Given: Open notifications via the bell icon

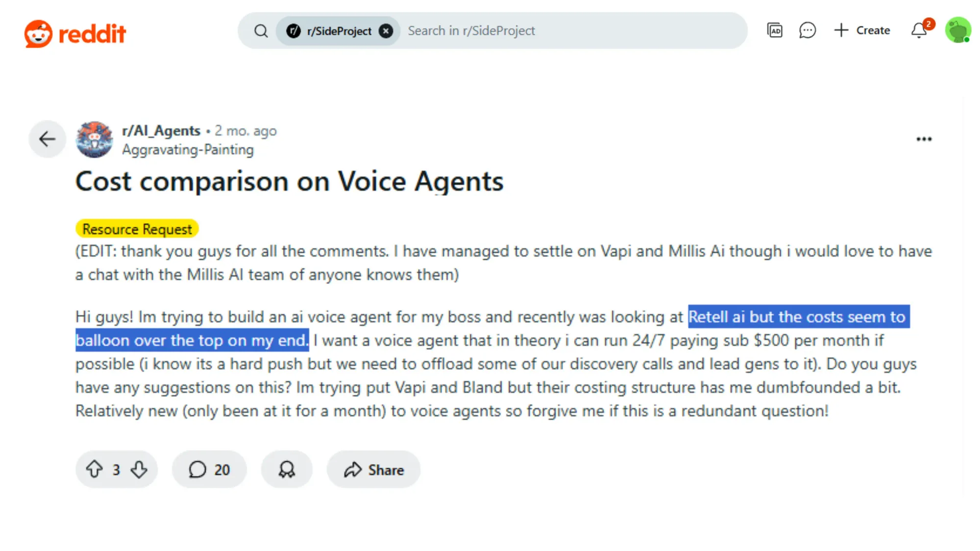Looking at the screenshot, I should click(918, 30).
